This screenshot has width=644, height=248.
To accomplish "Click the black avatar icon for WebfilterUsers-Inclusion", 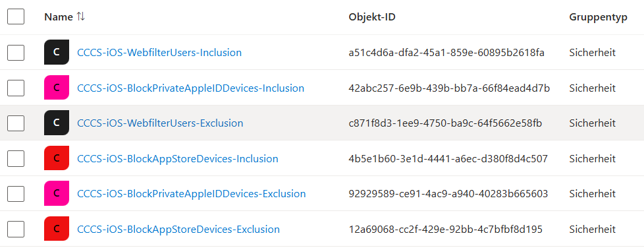I will tap(57, 52).
